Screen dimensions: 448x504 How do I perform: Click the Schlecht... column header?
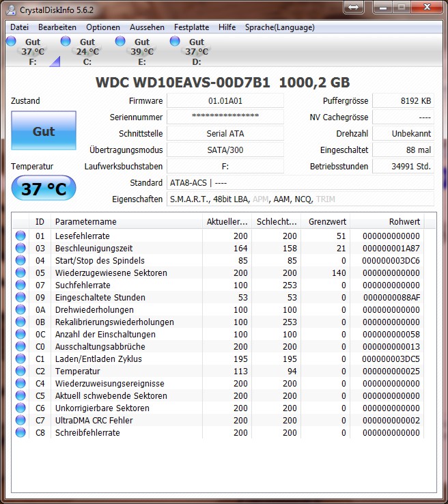276,221
